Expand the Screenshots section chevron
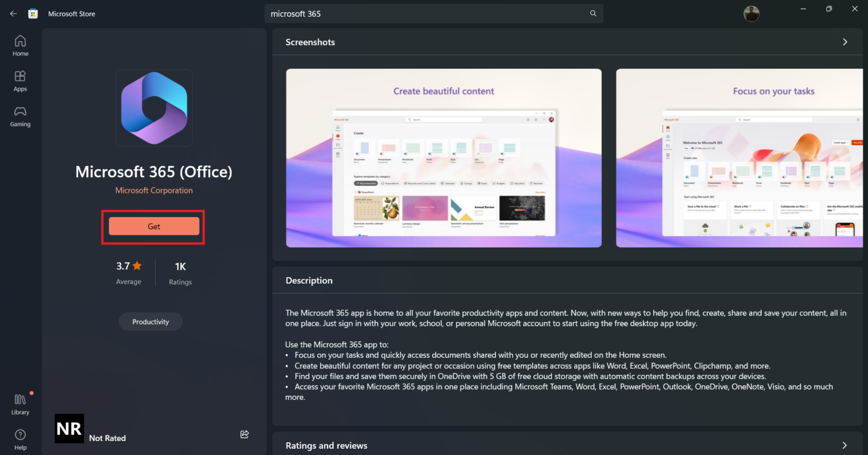The height and width of the screenshot is (455, 868). pos(845,42)
